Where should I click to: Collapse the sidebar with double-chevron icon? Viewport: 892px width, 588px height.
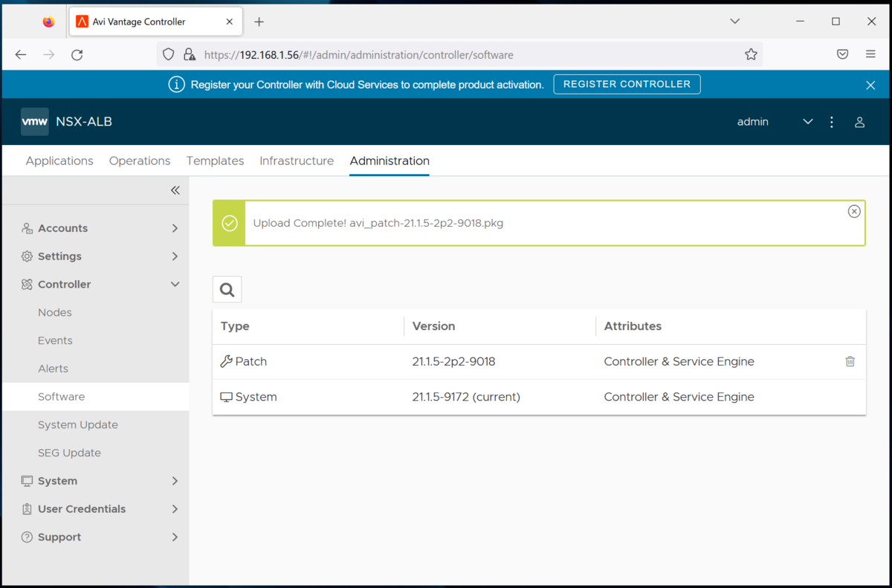click(175, 190)
